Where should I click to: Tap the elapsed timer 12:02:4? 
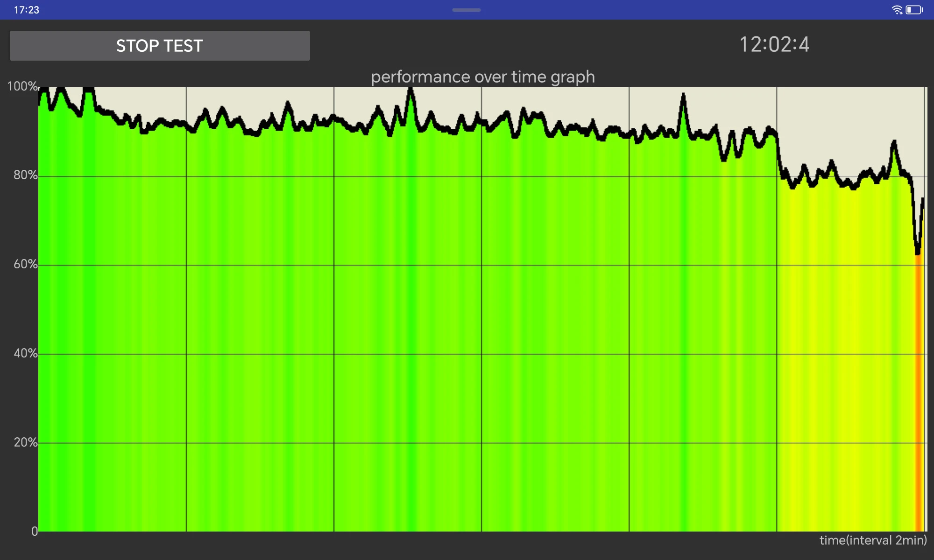[x=774, y=45]
